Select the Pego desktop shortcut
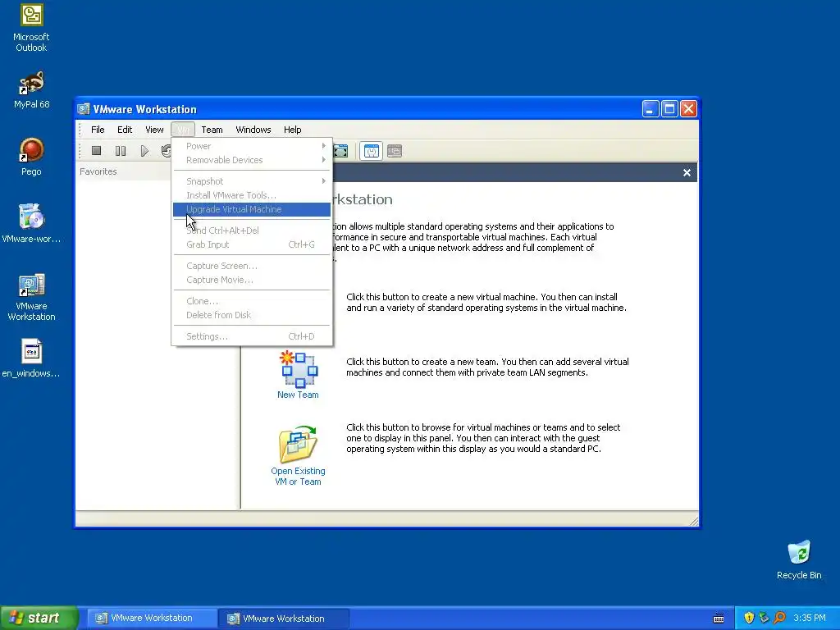Viewport: 840px width, 630px height. click(x=32, y=150)
